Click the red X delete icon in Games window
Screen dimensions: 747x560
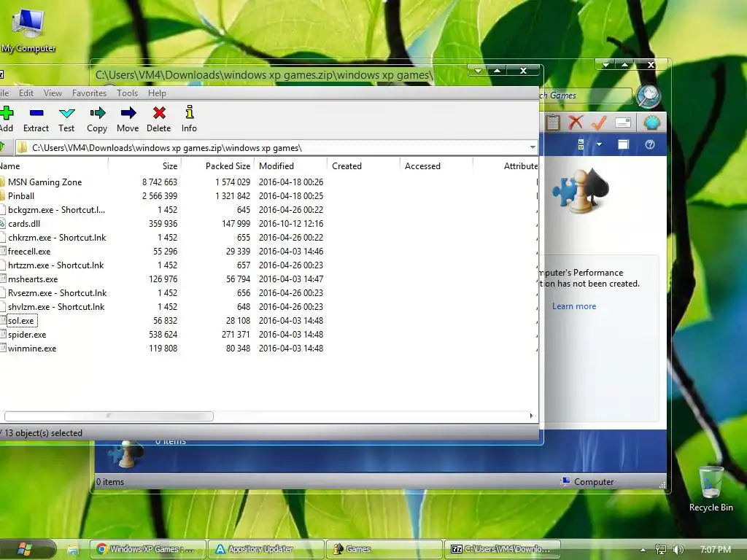576,122
